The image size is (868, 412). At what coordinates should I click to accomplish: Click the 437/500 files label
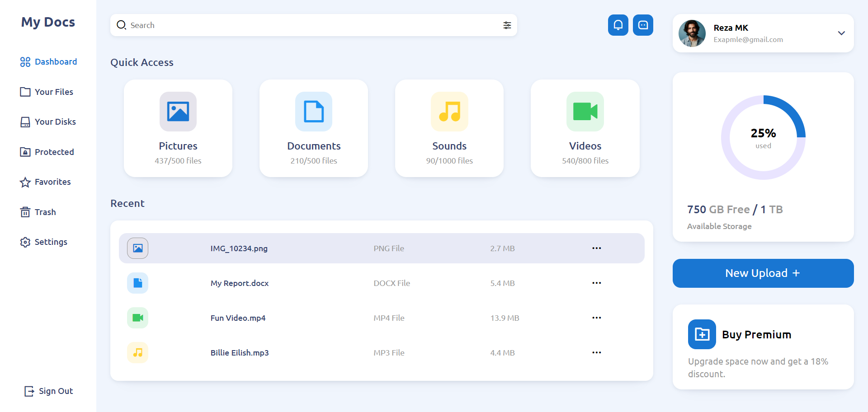point(178,161)
